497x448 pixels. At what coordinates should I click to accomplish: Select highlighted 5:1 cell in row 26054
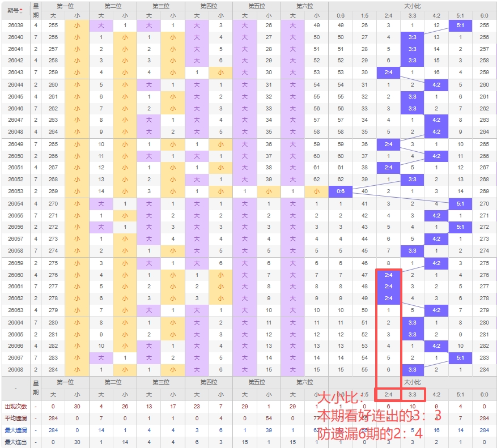coord(460,204)
